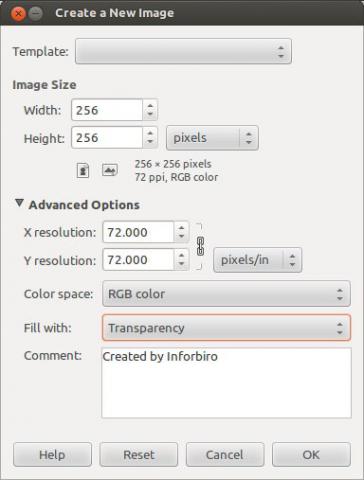
Task: Click the Help button
Action: tap(52, 455)
